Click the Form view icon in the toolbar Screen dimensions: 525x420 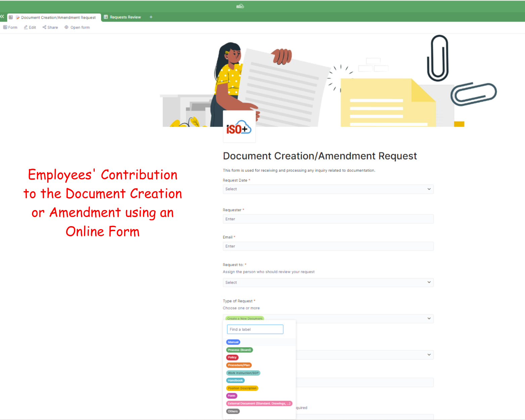click(x=5, y=28)
